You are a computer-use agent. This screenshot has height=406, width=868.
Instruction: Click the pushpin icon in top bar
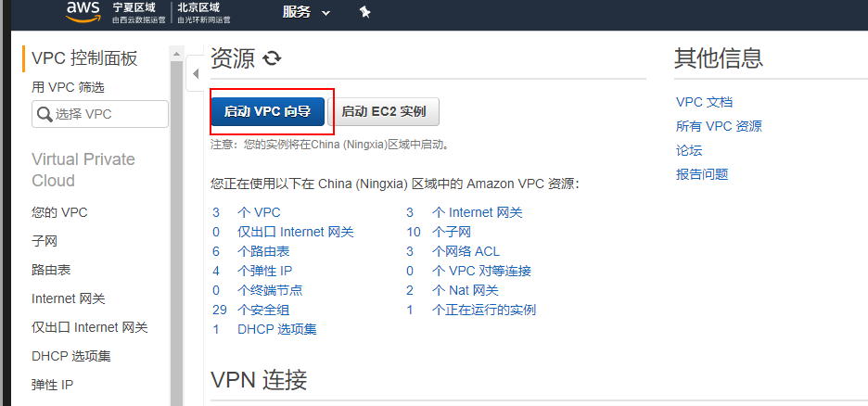click(x=364, y=12)
